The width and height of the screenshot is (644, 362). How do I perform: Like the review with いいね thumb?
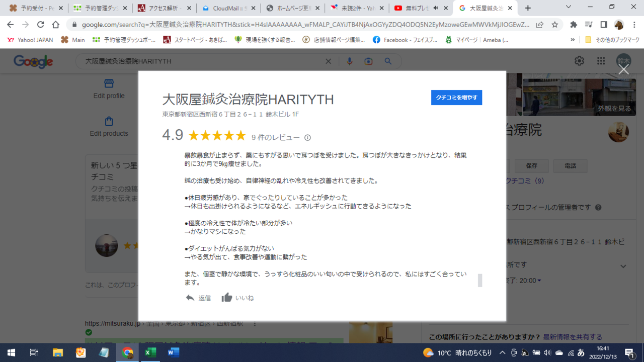click(237, 298)
